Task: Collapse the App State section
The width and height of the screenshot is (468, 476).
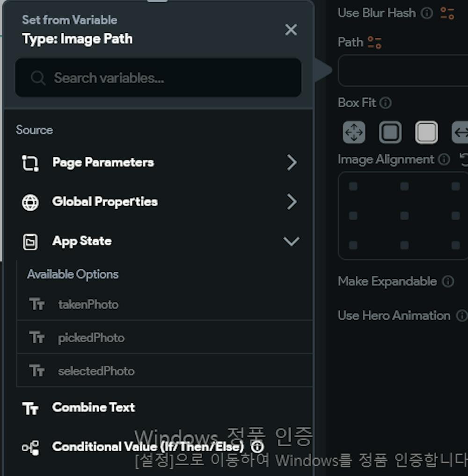Action: pos(291,242)
